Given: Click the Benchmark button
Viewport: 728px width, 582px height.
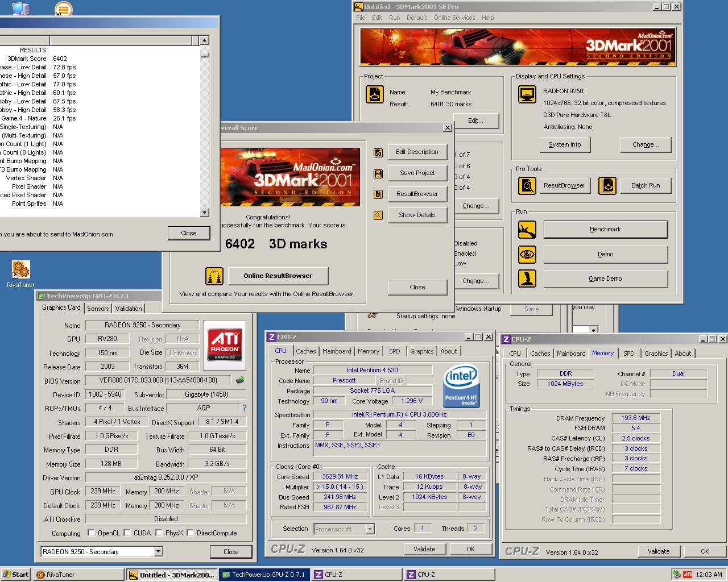Looking at the screenshot, I should coord(605,230).
